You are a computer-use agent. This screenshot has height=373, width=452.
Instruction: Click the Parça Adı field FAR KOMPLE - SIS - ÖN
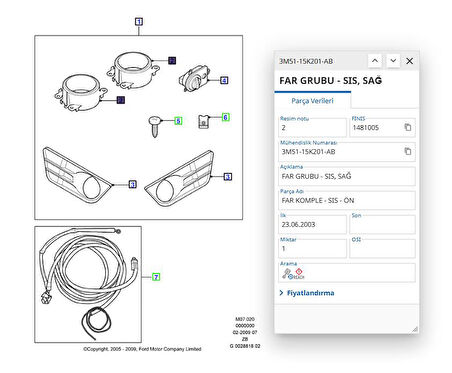pos(347,200)
